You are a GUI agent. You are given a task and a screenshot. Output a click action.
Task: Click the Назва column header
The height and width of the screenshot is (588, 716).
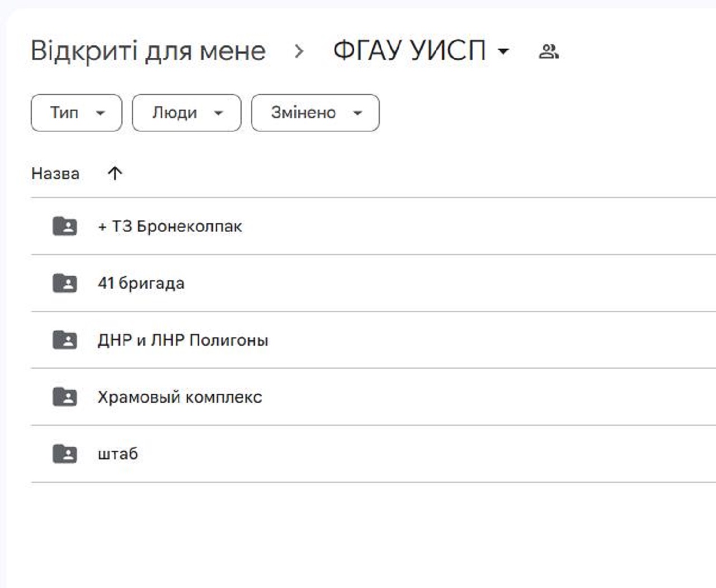[x=55, y=173]
